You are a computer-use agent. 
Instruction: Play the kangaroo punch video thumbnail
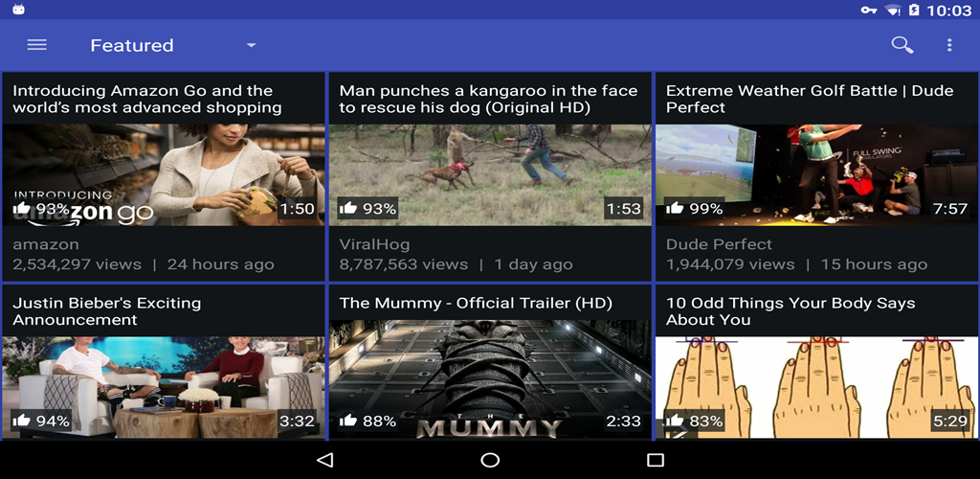coord(490,174)
